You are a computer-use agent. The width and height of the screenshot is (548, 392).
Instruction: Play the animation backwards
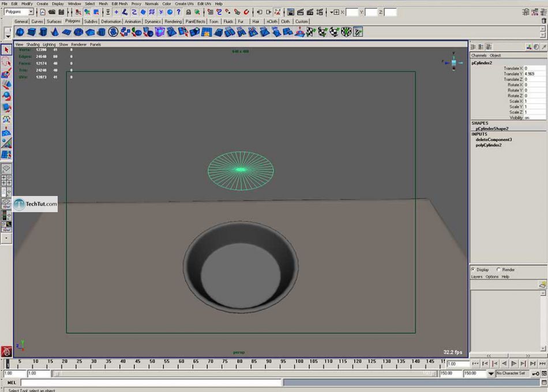pos(504,364)
